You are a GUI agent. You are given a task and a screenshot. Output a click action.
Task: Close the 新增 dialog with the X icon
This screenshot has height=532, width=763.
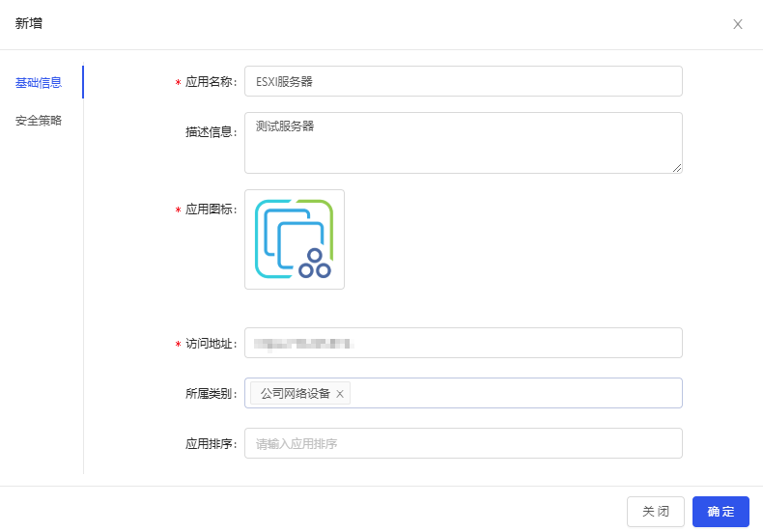click(x=738, y=24)
